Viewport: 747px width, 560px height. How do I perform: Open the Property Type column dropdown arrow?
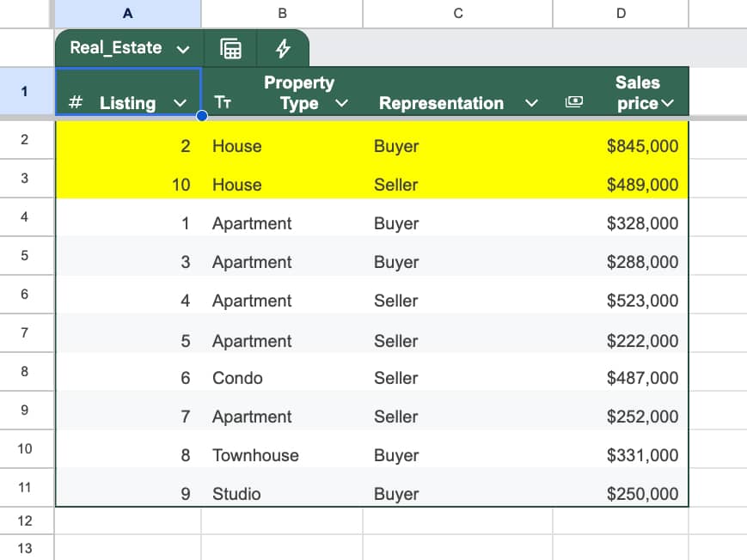coord(341,103)
